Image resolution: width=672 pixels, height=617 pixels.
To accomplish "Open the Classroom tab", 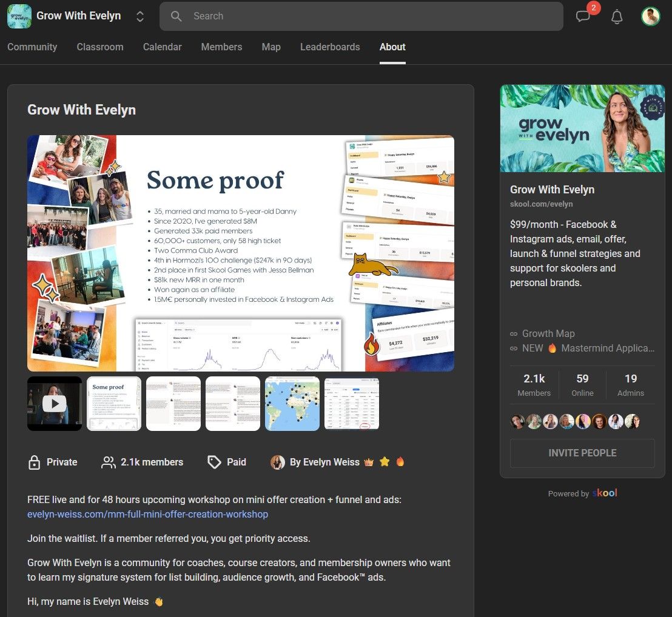I will (100, 47).
